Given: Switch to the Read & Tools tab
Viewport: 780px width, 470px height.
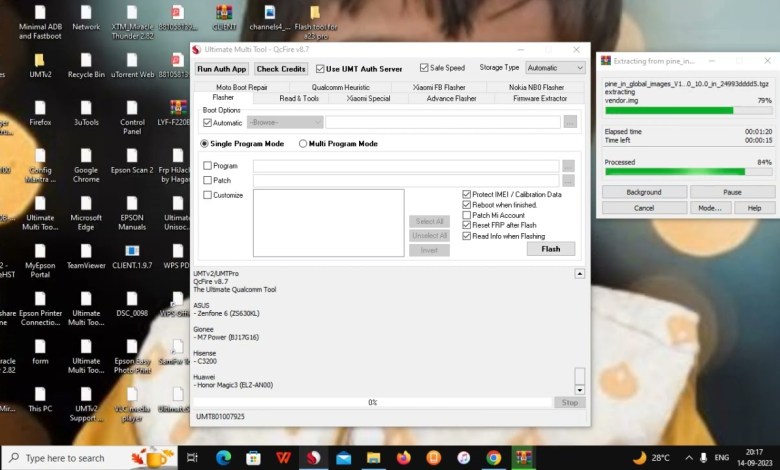Looking at the screenshot, I should pyautogui.click(x=299, y=98).
